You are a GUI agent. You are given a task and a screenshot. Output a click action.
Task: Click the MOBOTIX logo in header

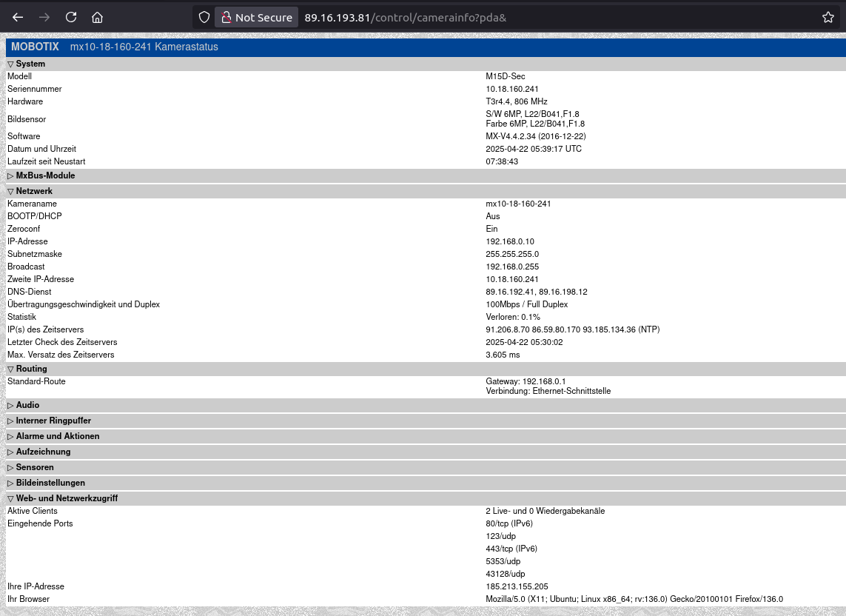[35, 47]
